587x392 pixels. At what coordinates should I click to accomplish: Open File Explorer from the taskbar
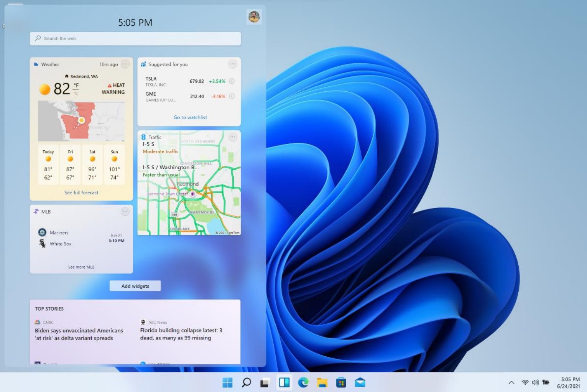point(322,382)
